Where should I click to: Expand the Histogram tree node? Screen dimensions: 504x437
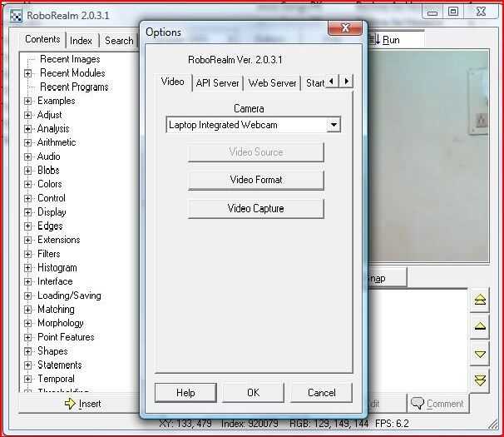tap(28, 268)
